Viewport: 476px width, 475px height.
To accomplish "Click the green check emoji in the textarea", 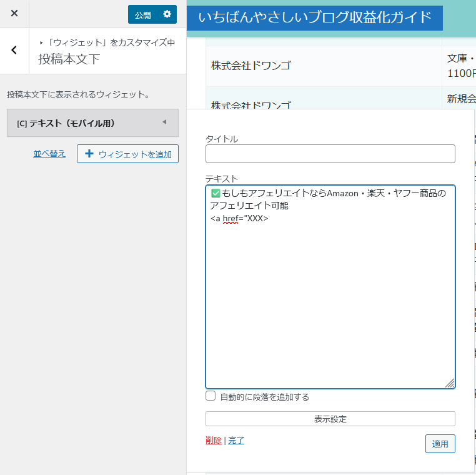I will click(216, 193).
